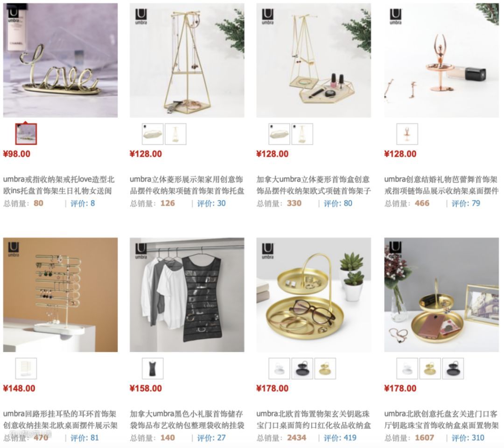Choose the gold tray swatch under item with 1607 sales
The image size is (504, 448).
[x=430, y=368]
